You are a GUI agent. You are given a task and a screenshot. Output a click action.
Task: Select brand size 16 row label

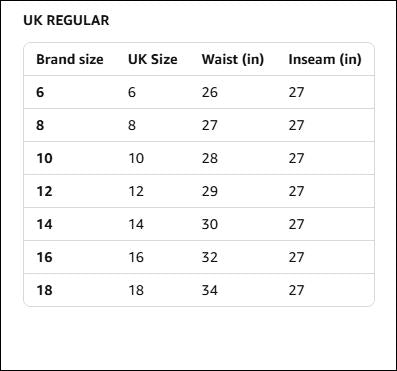(44, 257)
